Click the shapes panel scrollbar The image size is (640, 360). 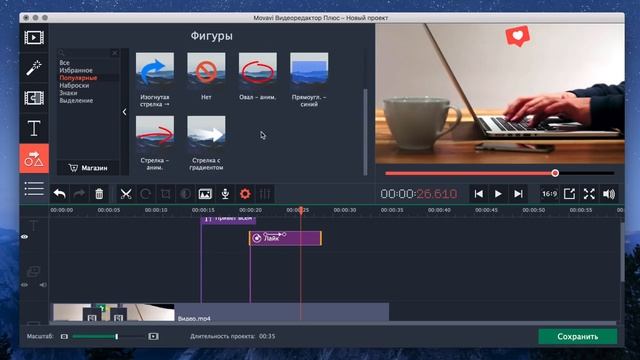point(365,132)
